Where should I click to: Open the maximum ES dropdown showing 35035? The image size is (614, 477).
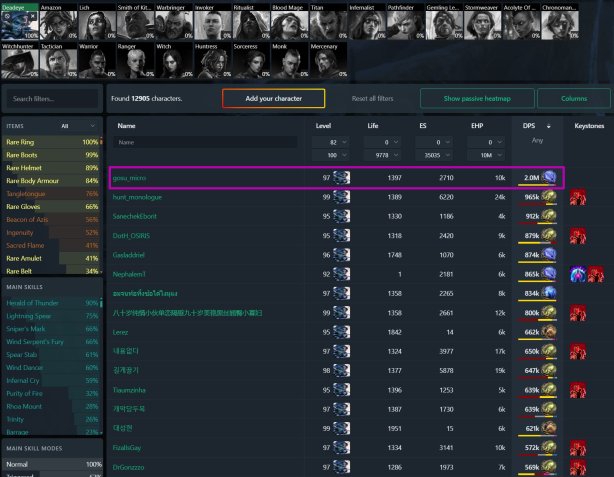point(434,155)
